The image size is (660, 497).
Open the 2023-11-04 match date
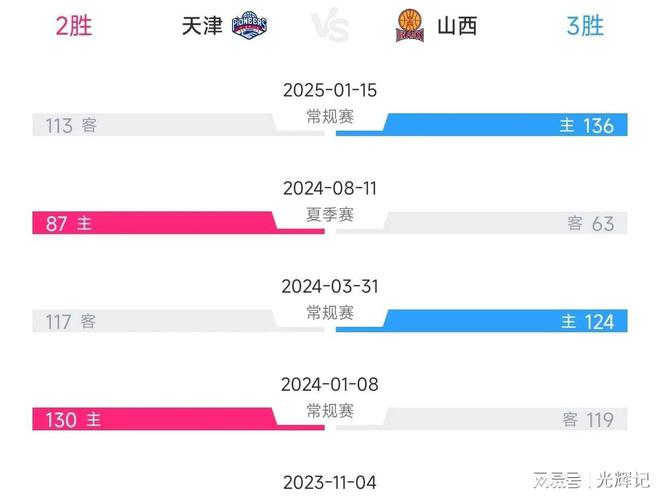tap(330, 482)
